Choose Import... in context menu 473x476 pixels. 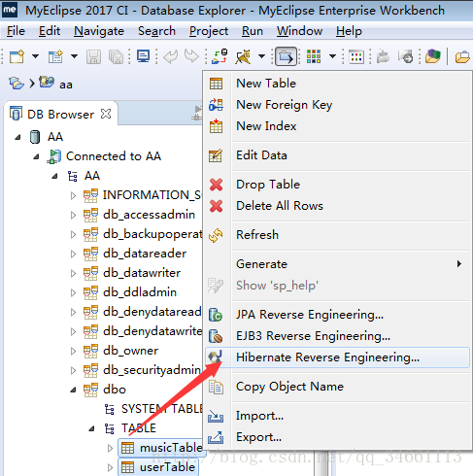(337, 416)
